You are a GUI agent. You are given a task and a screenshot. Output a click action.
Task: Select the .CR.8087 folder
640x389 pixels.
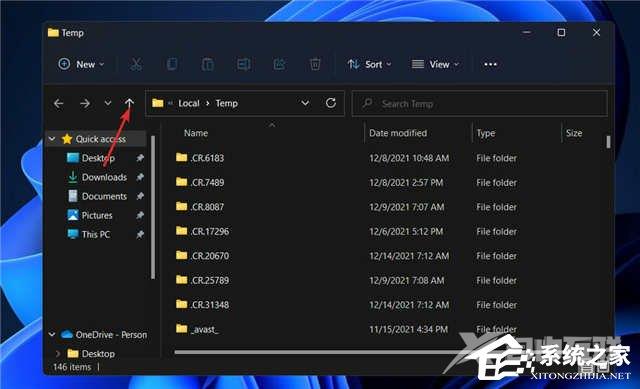pos(207,207)
